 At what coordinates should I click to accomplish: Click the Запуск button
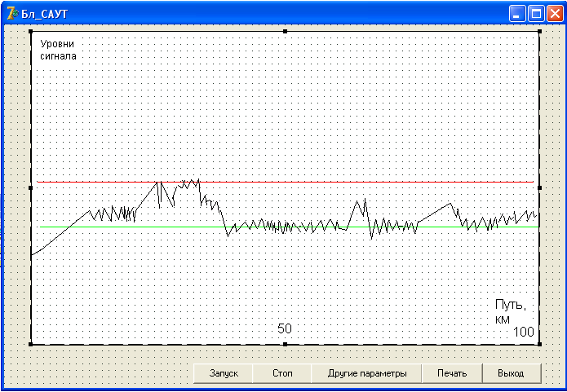pyautogui.click(x=223, y=373)
